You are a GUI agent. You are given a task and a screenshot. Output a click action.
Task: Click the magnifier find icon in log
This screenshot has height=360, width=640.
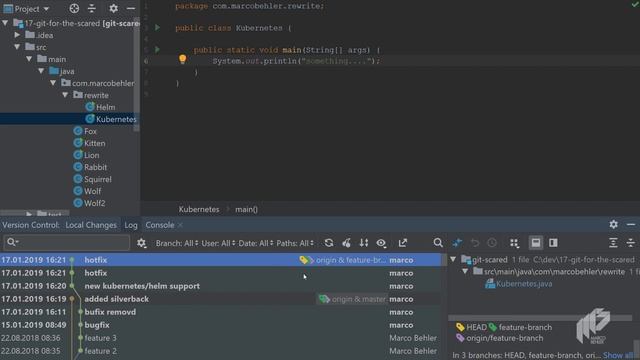[x=438, y=243]
